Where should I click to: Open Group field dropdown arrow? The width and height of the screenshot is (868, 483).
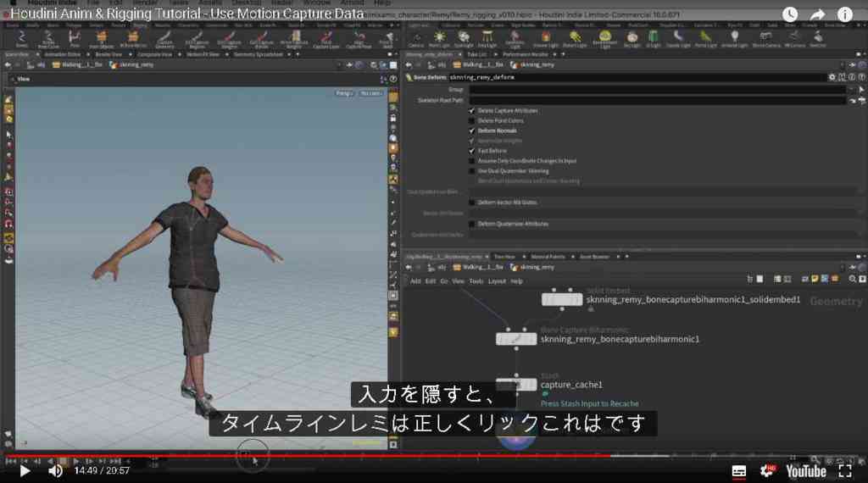(x=851, y=90)
